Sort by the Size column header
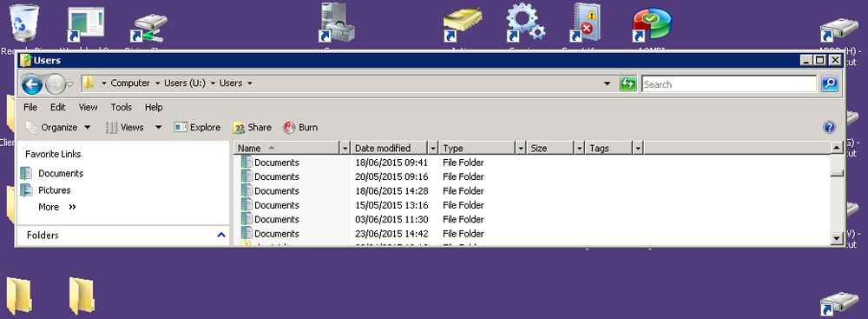The image size is (868, 319). 550,148
